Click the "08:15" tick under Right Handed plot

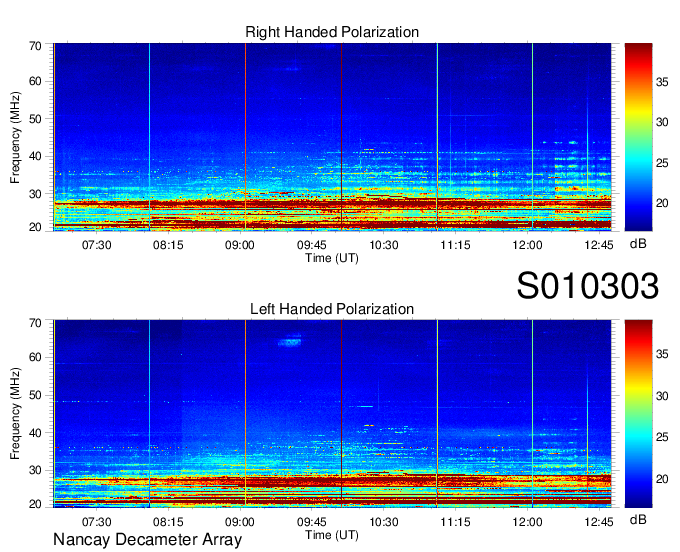tap(168, 245)
